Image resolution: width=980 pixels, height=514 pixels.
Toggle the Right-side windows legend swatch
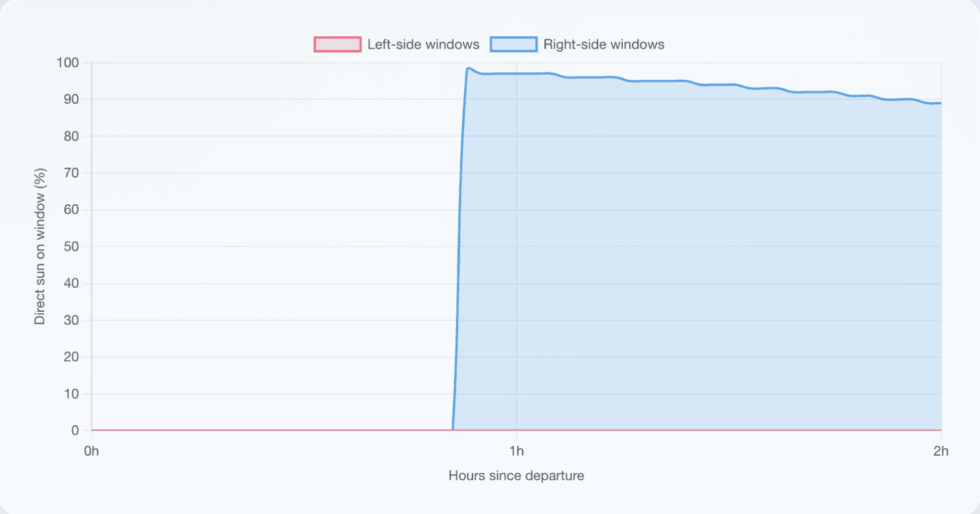click(x=514, y=45)
